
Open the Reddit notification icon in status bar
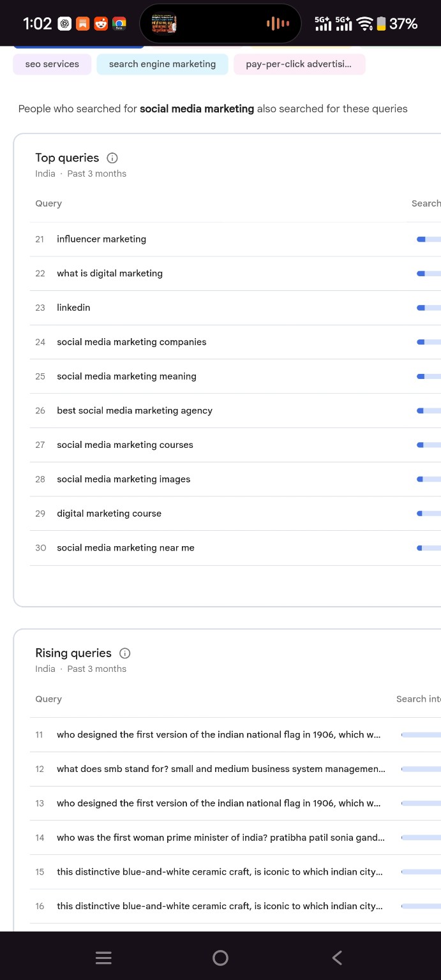101,24
